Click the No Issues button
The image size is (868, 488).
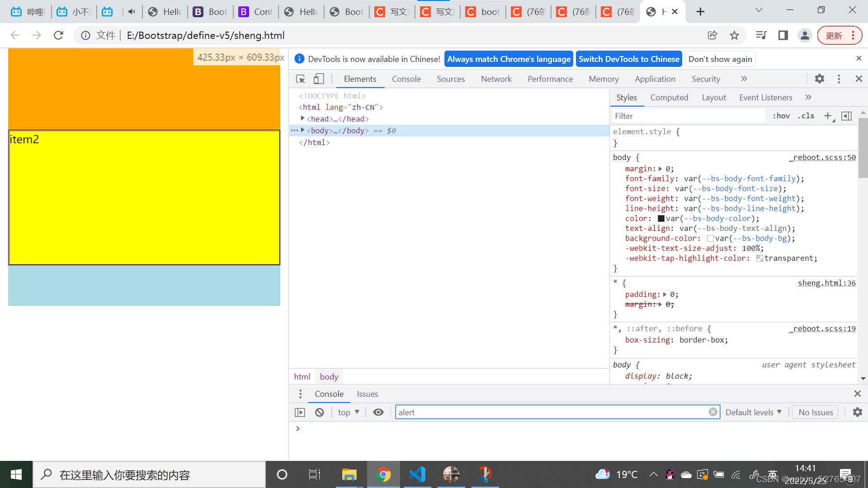816,413
